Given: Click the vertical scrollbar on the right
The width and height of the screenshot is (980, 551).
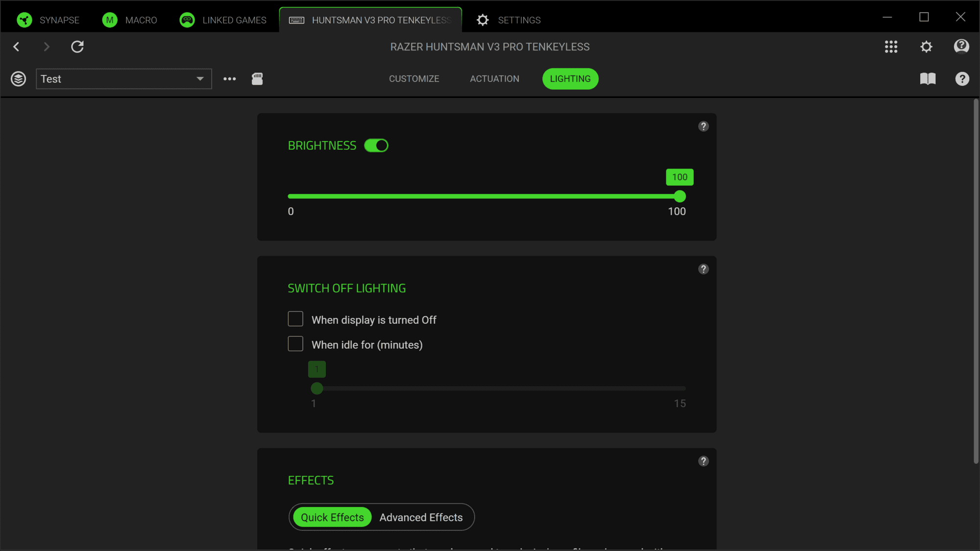Looking at the screenshot, I should tap(976, 281).
